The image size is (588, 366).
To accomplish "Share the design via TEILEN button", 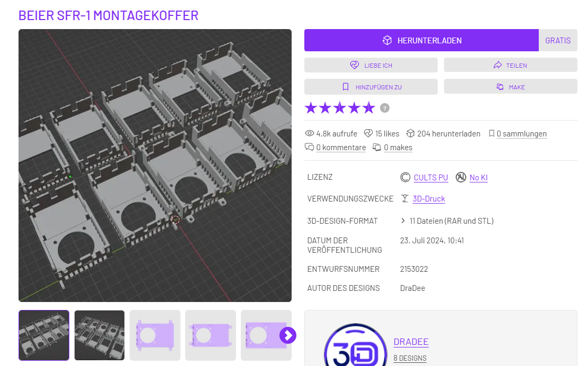I will (510, 65).
